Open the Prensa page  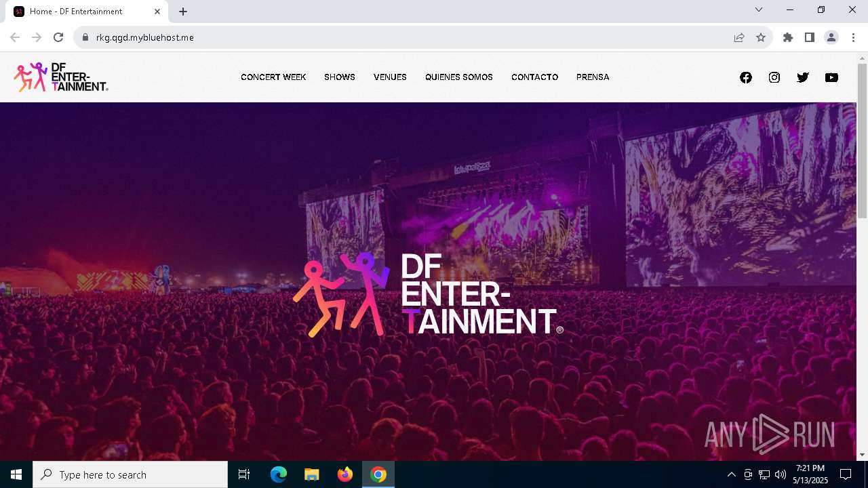593,77
